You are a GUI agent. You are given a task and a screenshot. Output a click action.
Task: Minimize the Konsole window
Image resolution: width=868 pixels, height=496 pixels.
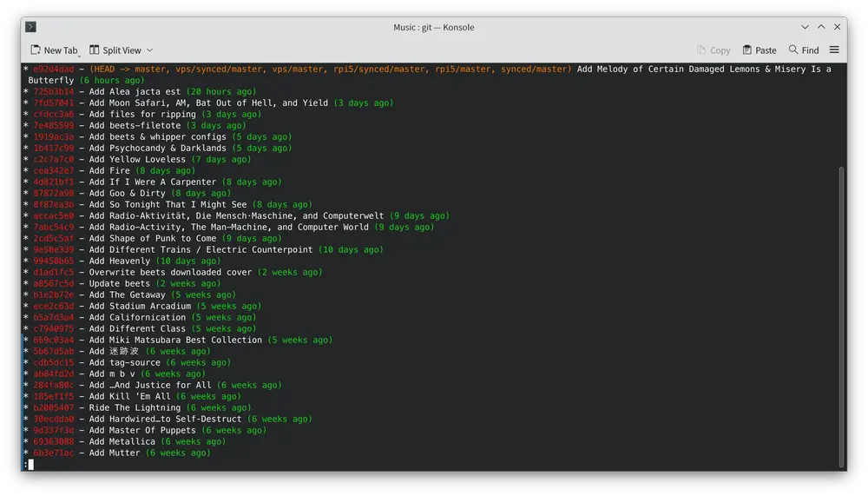coord(805,27)
